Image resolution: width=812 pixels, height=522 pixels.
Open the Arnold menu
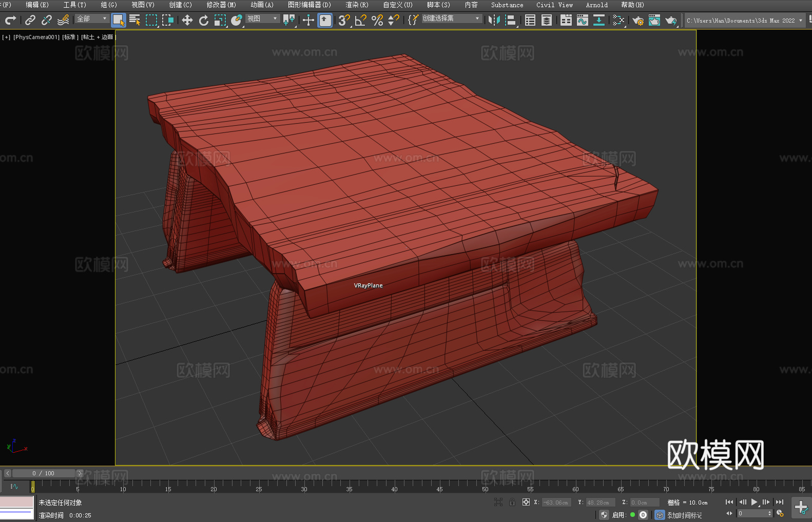pos(596,5)
